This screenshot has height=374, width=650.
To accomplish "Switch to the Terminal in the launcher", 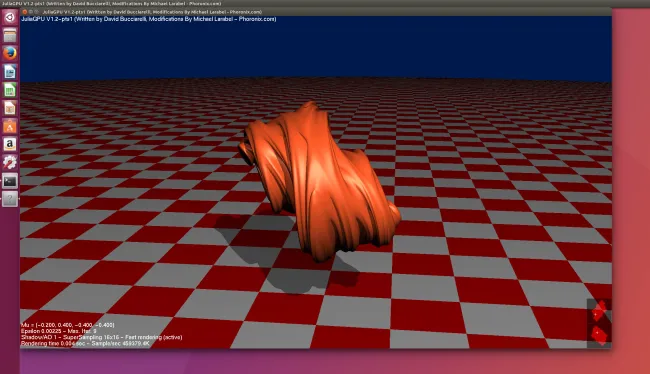I will (x=10, y=181).
